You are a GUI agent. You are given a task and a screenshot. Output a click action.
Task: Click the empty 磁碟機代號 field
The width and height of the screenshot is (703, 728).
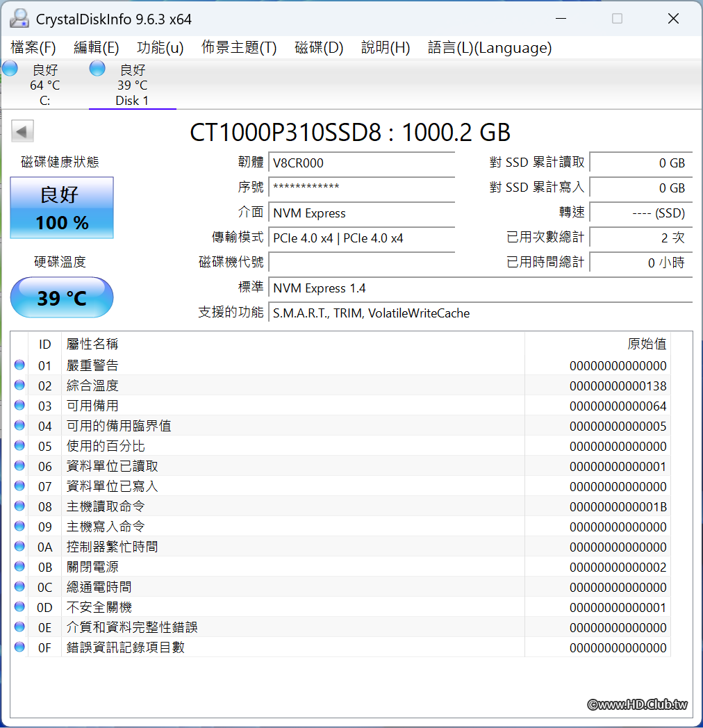tap(361, 263)
